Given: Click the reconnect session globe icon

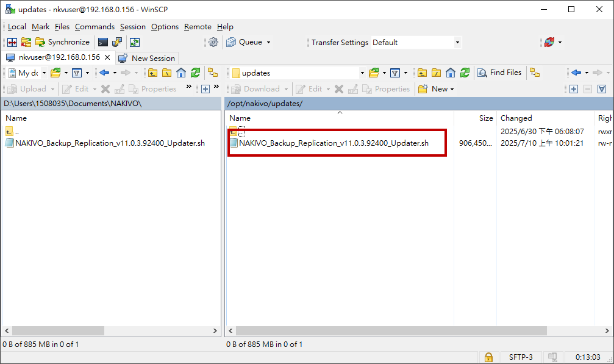Looking at the screenshot, I should (x=549, y=42).
